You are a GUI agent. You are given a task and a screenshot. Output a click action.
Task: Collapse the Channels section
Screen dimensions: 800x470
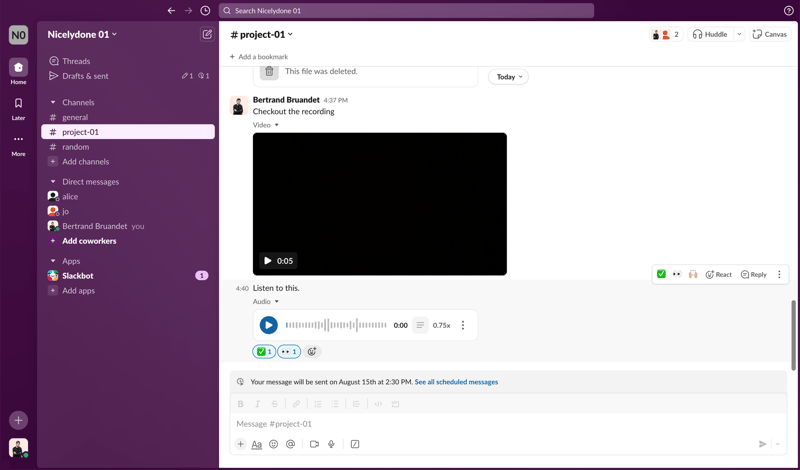point(53,103)
